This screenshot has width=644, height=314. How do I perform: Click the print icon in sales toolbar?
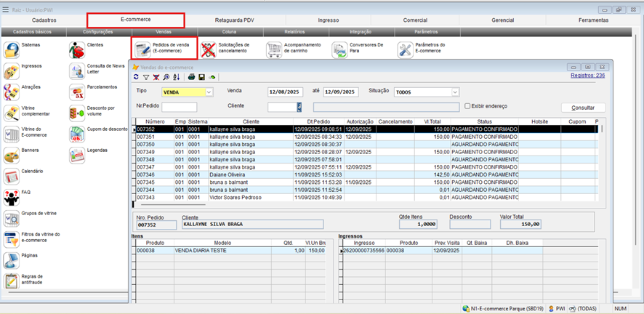point(191,76)
